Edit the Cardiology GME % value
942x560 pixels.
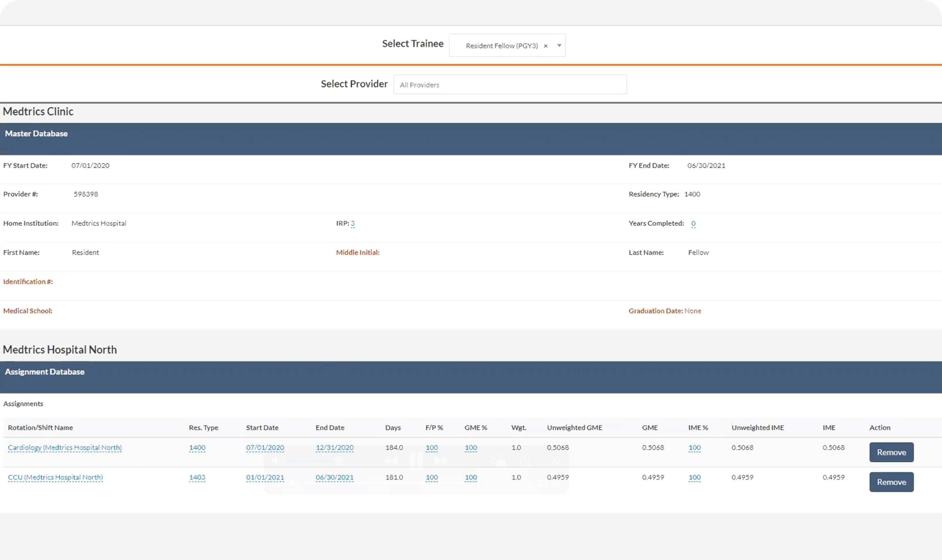click(471, 448)
